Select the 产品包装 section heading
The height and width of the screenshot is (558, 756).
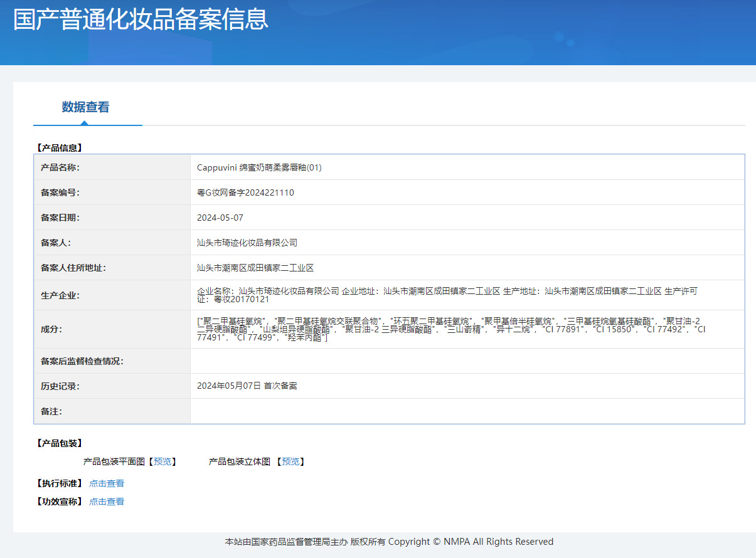point(60,443)
